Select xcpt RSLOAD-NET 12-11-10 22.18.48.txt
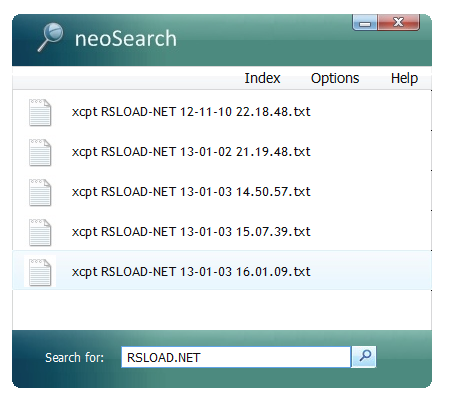 (222, 110)
